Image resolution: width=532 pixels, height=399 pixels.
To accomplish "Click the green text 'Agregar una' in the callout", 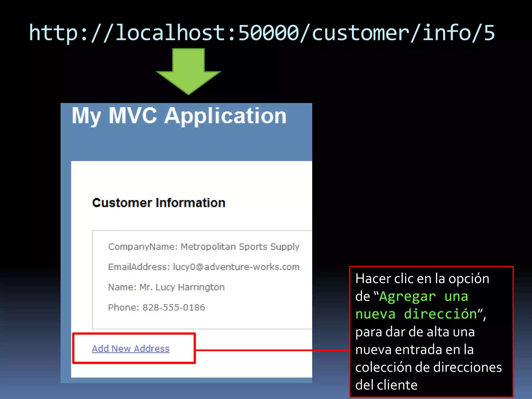I will click(x=423, y=296).
